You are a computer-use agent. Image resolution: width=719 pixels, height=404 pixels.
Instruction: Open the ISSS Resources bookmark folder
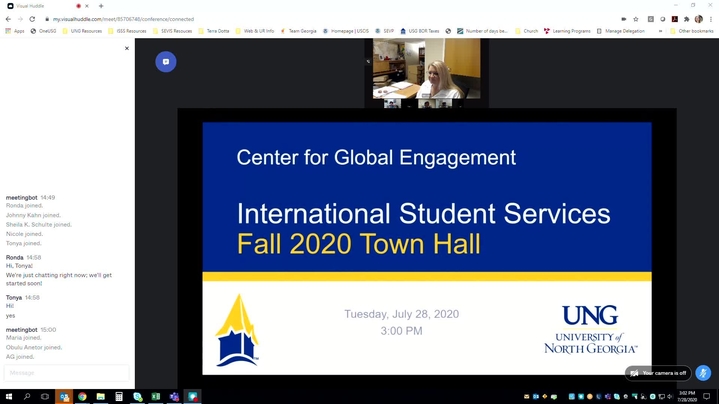click(x=127, y=31)
